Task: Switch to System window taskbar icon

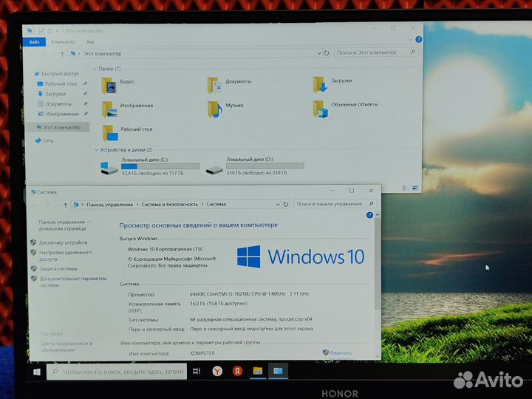Action: [278, 371]
